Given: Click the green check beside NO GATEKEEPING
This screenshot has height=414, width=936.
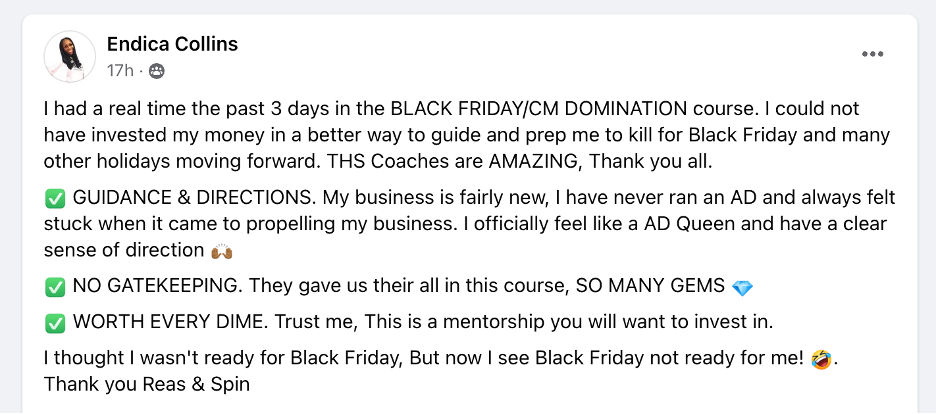Looking at the screenshot, I should point(55,288).
